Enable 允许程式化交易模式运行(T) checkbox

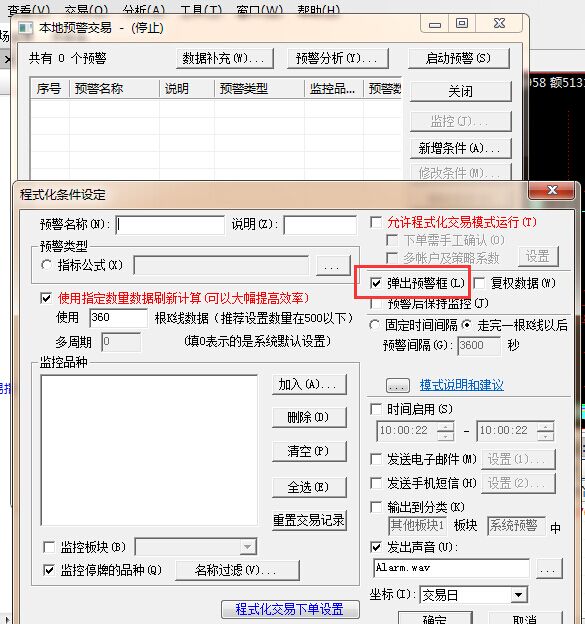[376, 222]
